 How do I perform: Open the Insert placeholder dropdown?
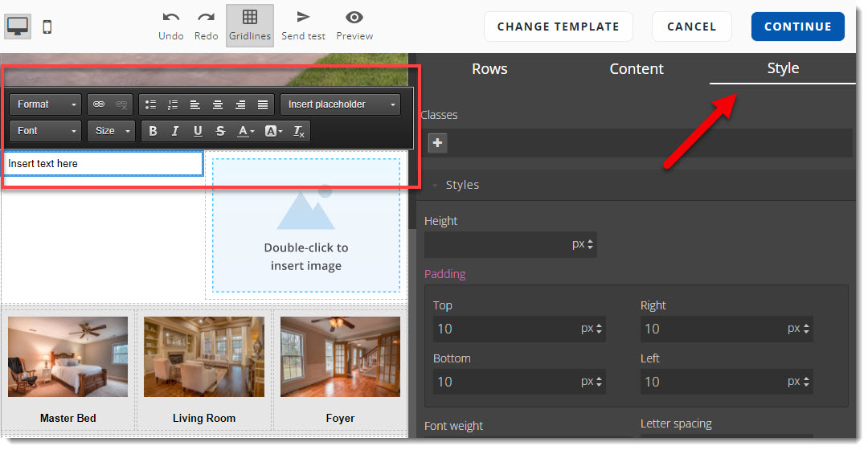340,104
